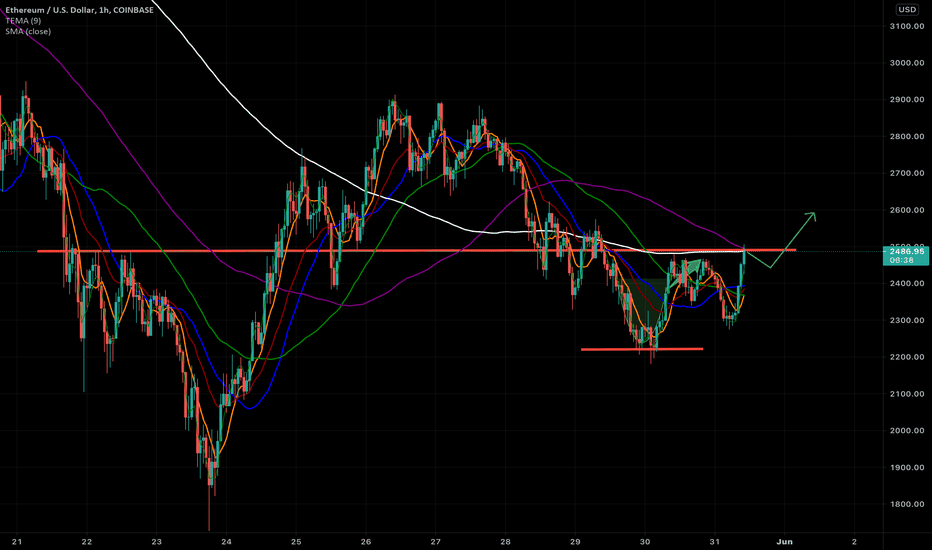
Task: Click the 2900.00 price axis label
Action: coord(907,100)
